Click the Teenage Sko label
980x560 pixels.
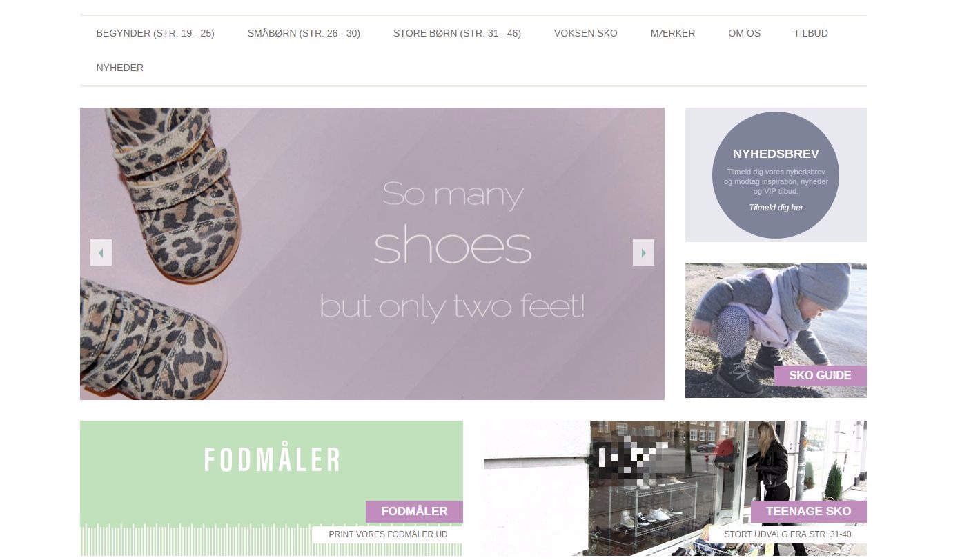(x=808, y=512)
